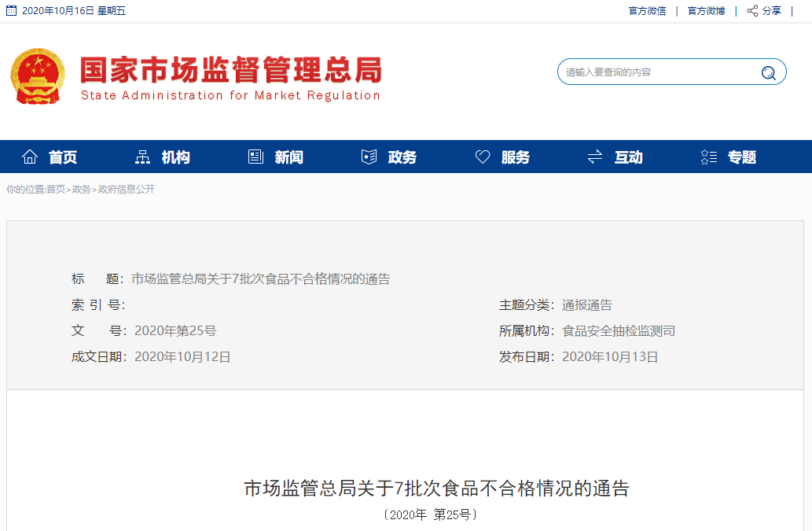Viewport: 812px width, 531px height.
Task: Click the 国家市场监督管理总局 site title
Action: (x=231, y=69)
